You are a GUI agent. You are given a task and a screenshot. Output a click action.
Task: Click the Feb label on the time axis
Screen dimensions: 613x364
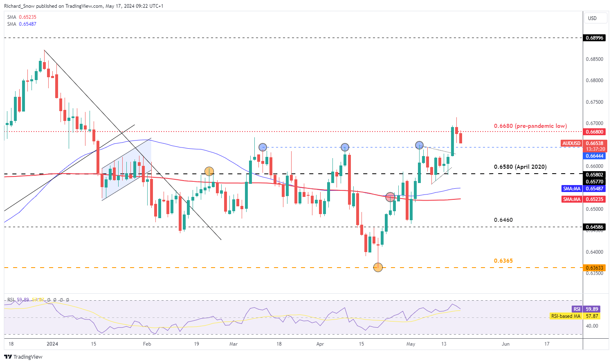tap(147, 344)
